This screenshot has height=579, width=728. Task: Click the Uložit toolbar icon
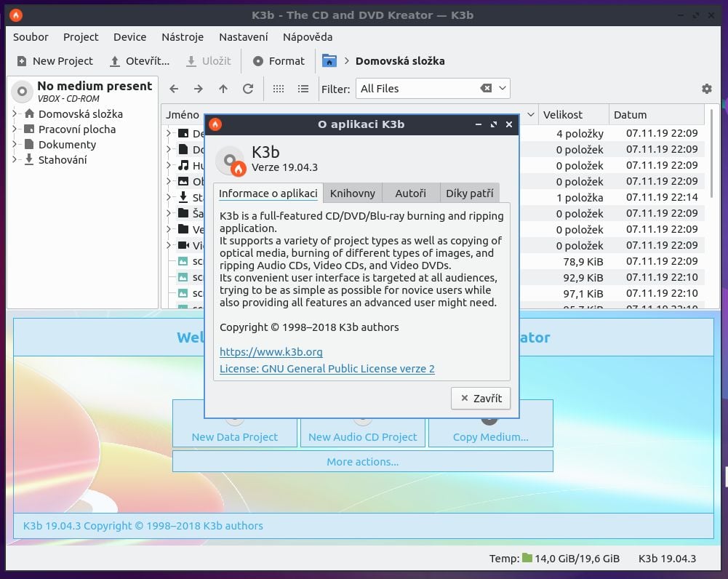(191, 61)
